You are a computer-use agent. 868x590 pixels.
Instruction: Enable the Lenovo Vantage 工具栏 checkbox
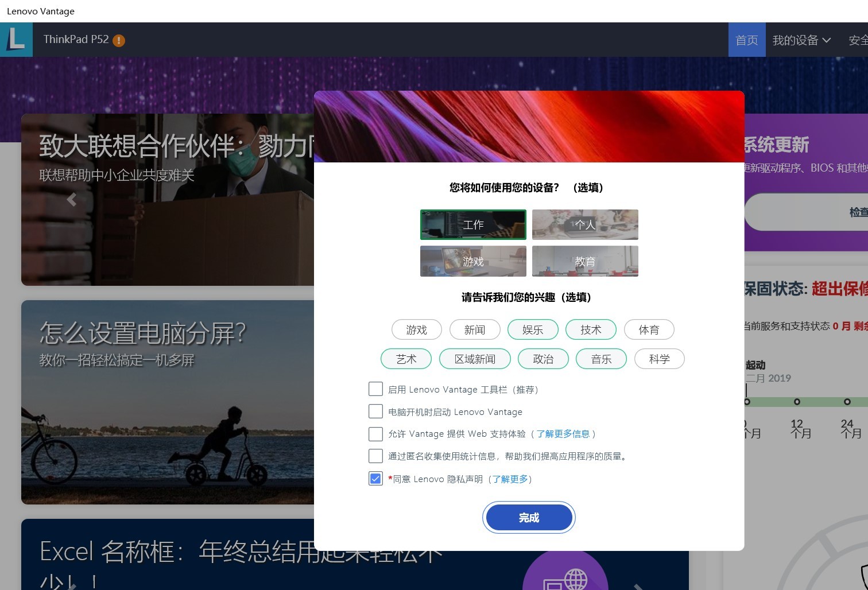375,389
